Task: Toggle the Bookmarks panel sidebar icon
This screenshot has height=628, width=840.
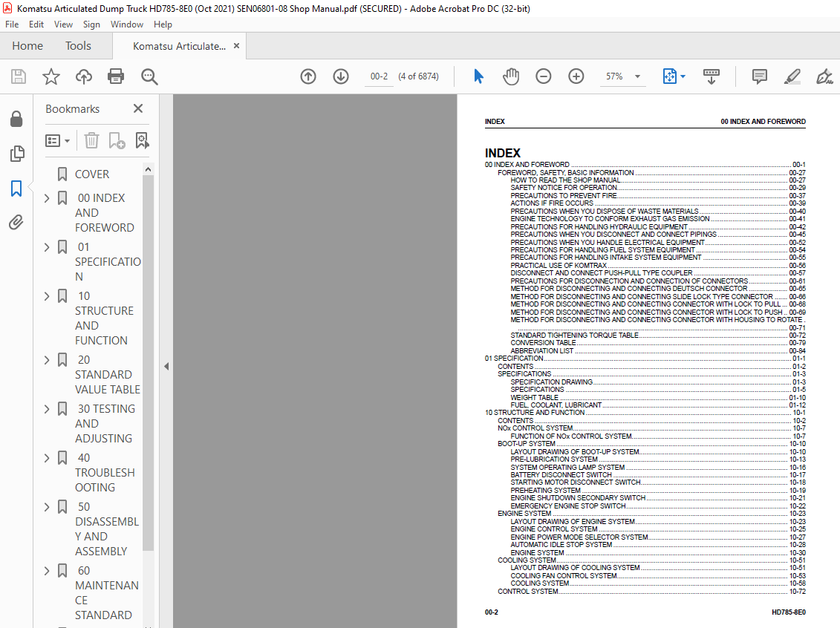Action: click(x=16, y=188)
